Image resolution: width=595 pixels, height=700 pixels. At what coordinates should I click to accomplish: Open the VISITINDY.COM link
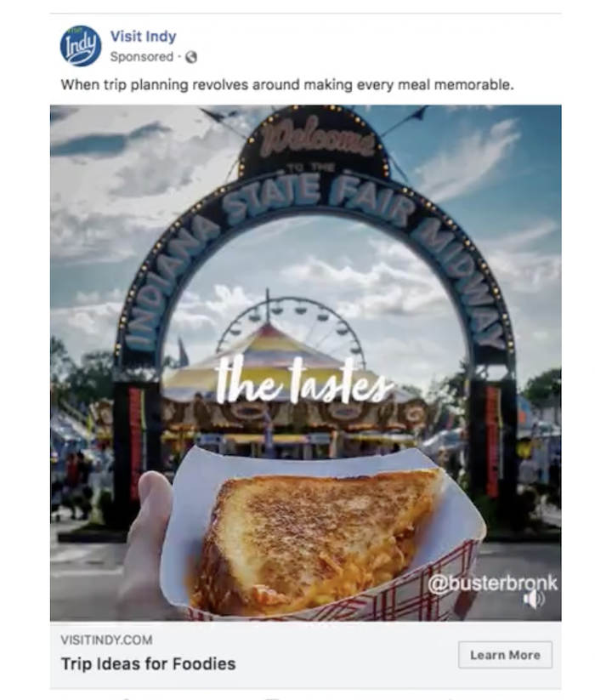[x=106, y=640]
